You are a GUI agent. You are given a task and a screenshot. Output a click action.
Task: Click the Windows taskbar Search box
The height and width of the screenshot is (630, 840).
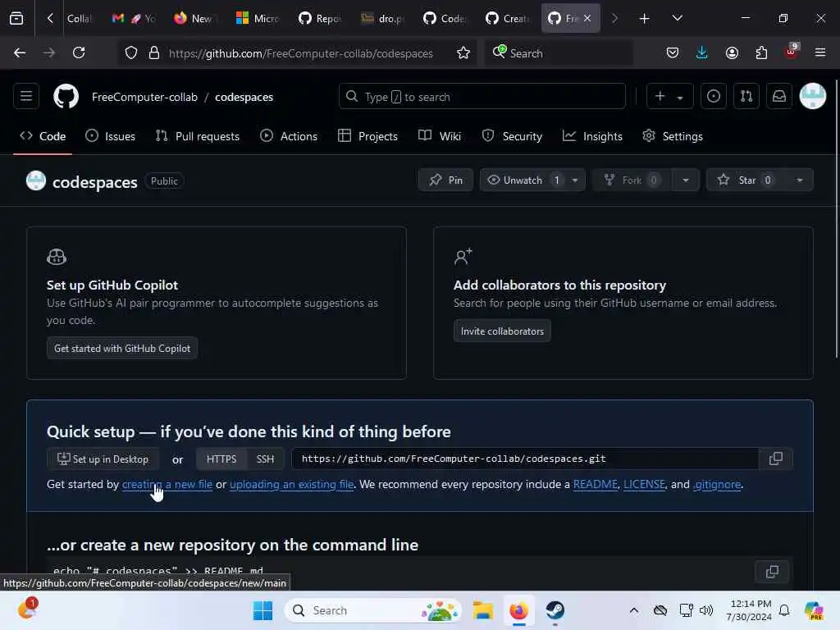(373, 610)
